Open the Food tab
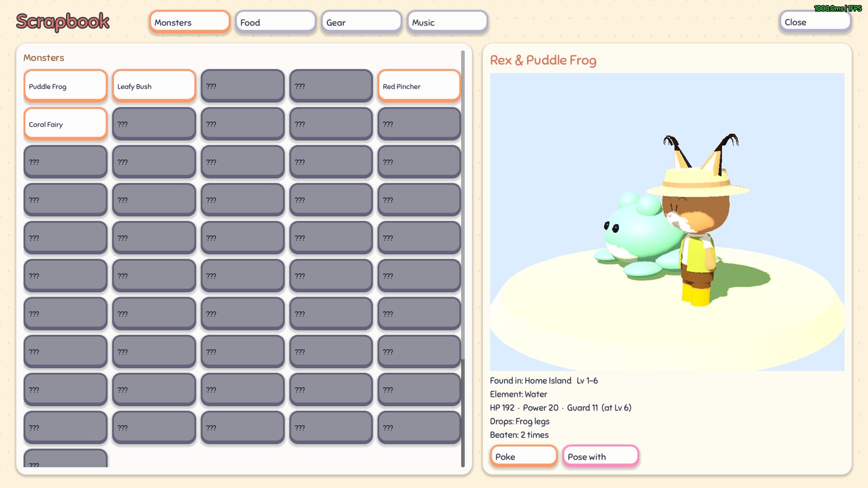Viewport: 868px width, 488px height. 276,22
